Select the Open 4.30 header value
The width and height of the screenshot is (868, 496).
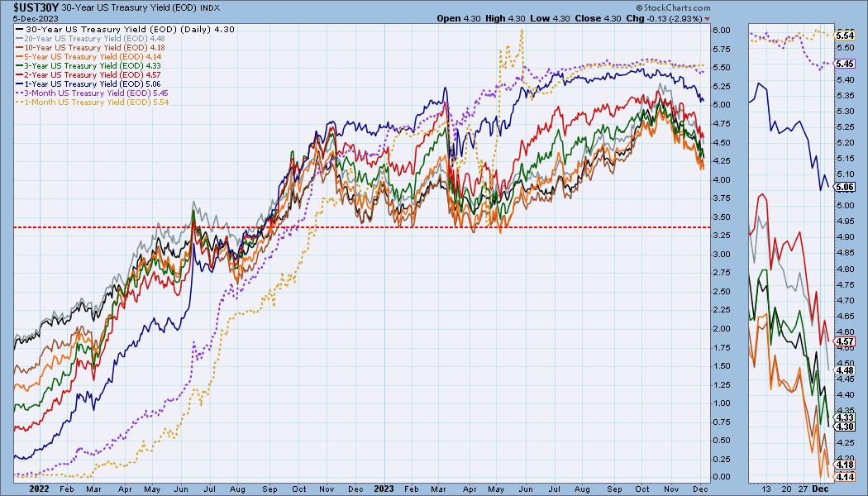click(x=459, y=18)
